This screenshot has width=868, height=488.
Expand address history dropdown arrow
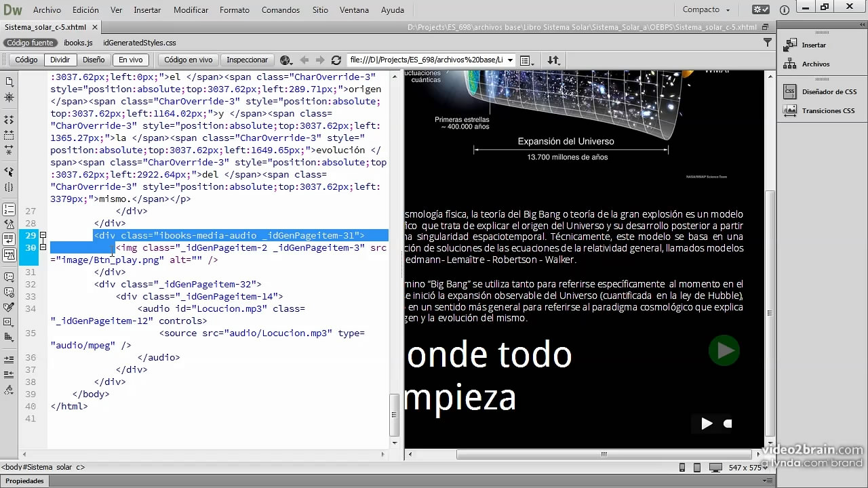510,60
